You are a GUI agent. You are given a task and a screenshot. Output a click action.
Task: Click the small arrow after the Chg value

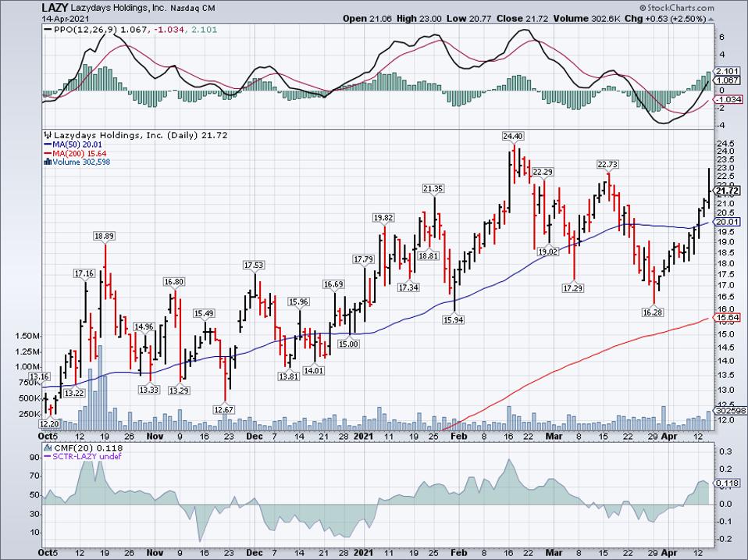click(x=711, y=19)
